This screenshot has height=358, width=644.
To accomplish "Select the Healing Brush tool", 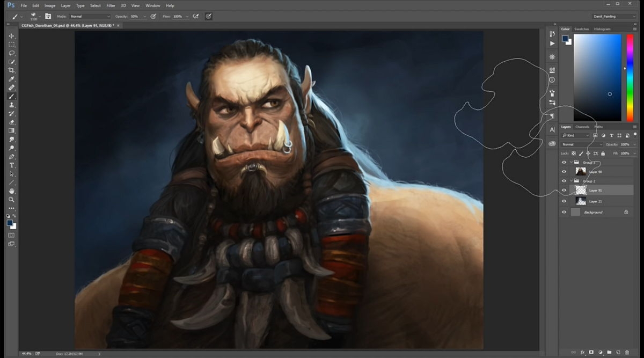I will click(x=12, y=87).
